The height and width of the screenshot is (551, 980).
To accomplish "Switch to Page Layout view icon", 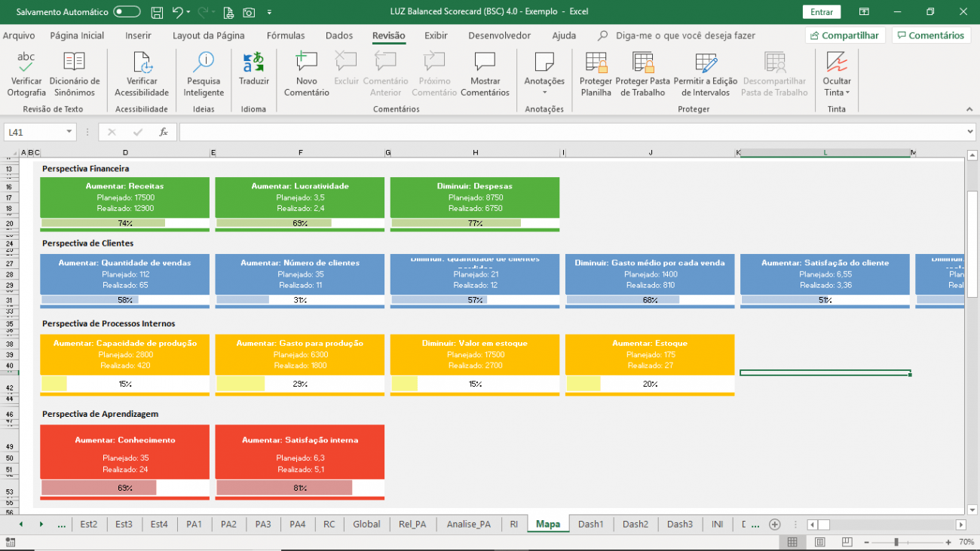I will pyautogui.click(x=819, y=542).
